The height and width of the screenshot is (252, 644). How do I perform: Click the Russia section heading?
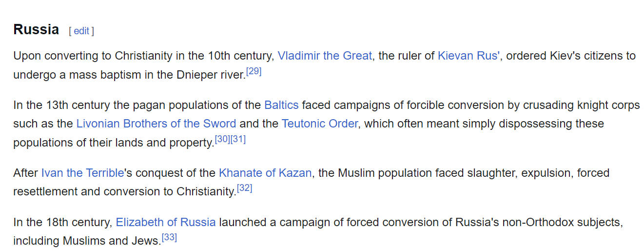[x=36, y=29]
